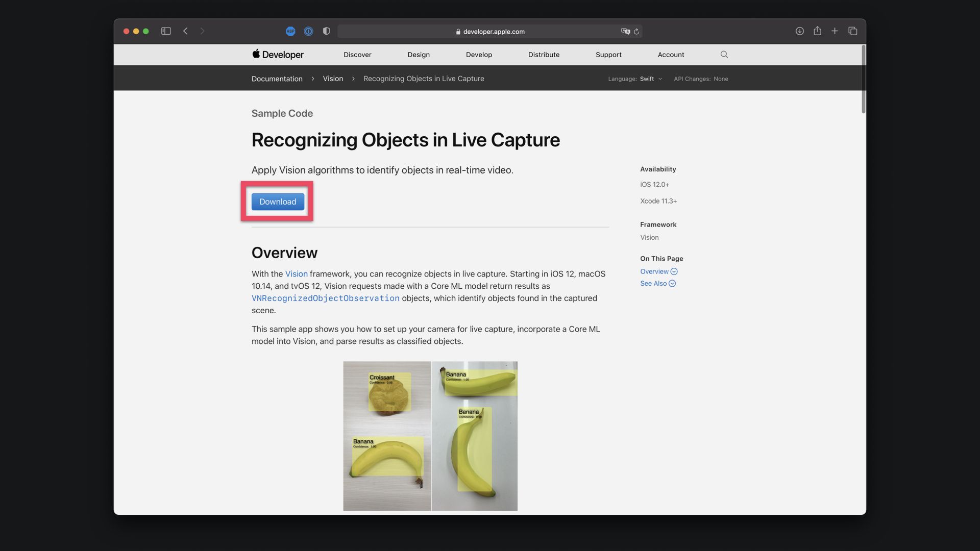
Task: Click the blue Download button
Action: coord(278,202)
